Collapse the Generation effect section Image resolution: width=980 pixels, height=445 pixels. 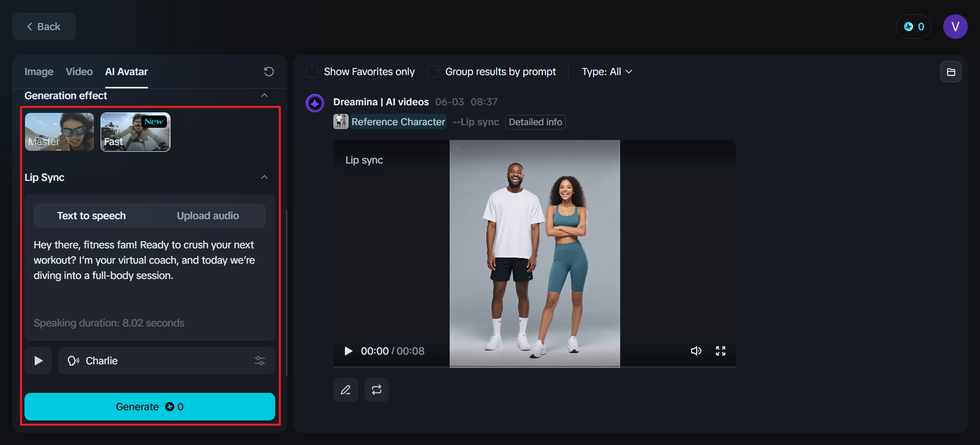click(x=264, y=96)
